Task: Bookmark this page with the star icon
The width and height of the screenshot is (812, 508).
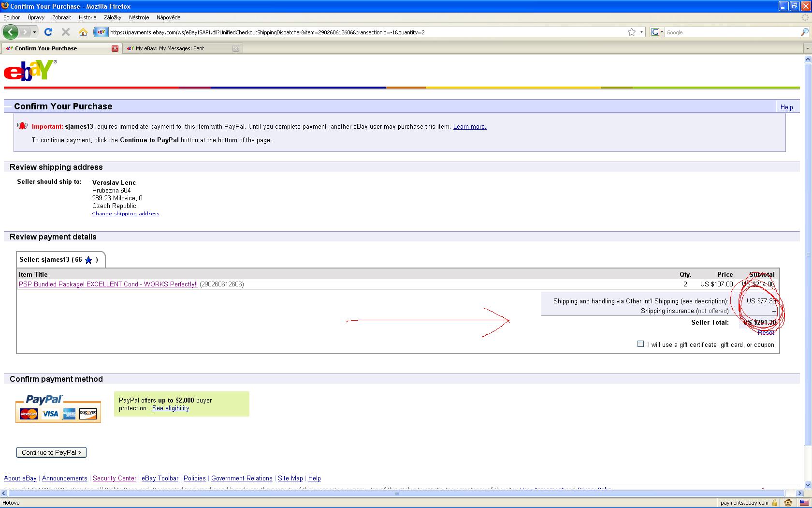Action: pyautogui.click(x=632, y=32)
